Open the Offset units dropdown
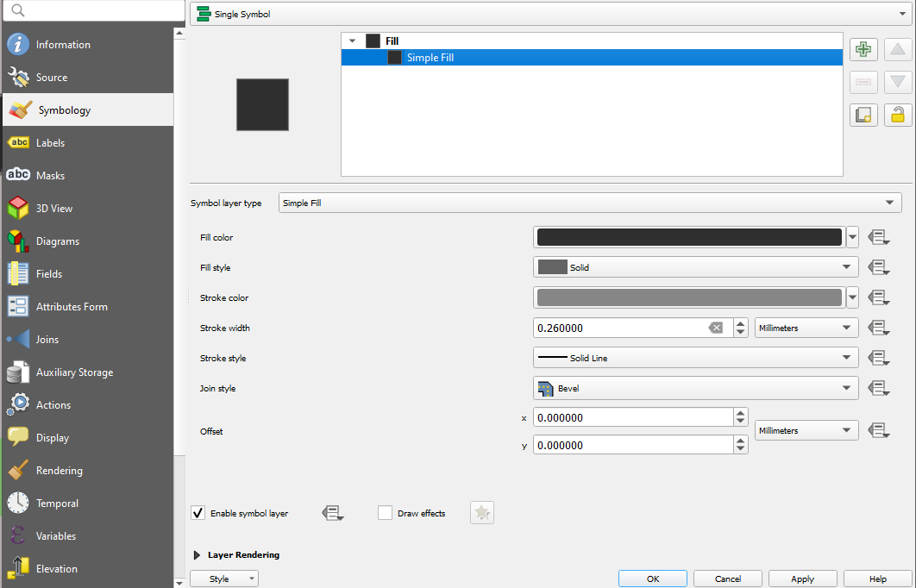The height and width of the screenshot is (588, 916). 806,430
